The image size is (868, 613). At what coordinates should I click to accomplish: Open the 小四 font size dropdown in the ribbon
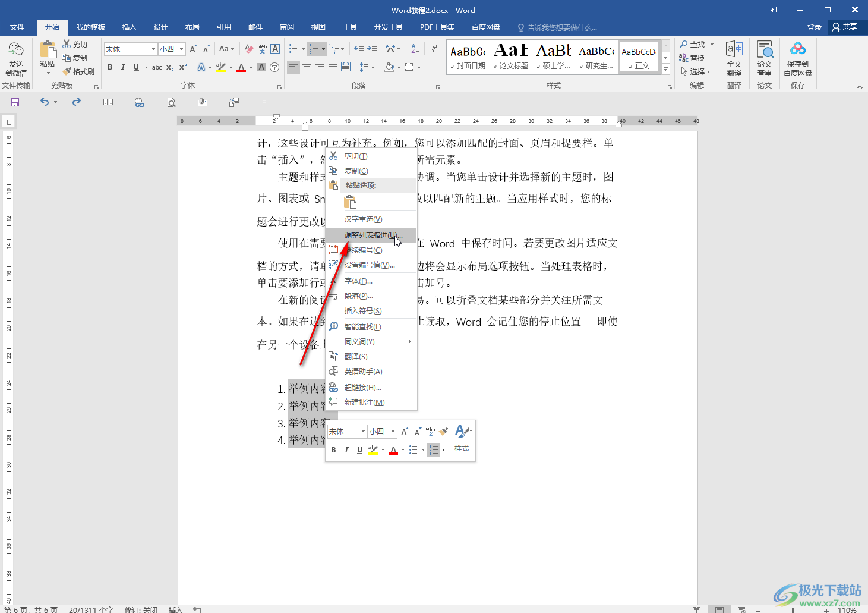[181, 49]
